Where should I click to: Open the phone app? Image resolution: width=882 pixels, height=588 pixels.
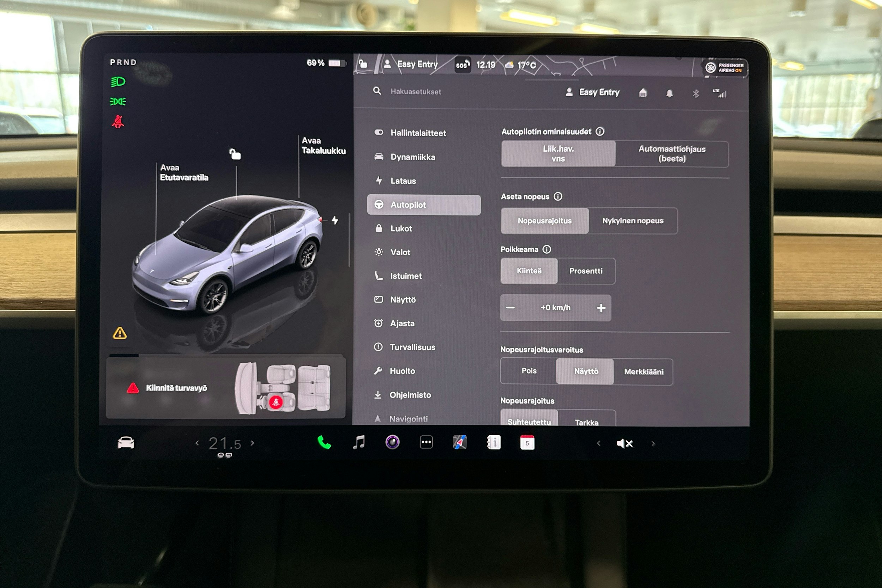coord(324,443)
